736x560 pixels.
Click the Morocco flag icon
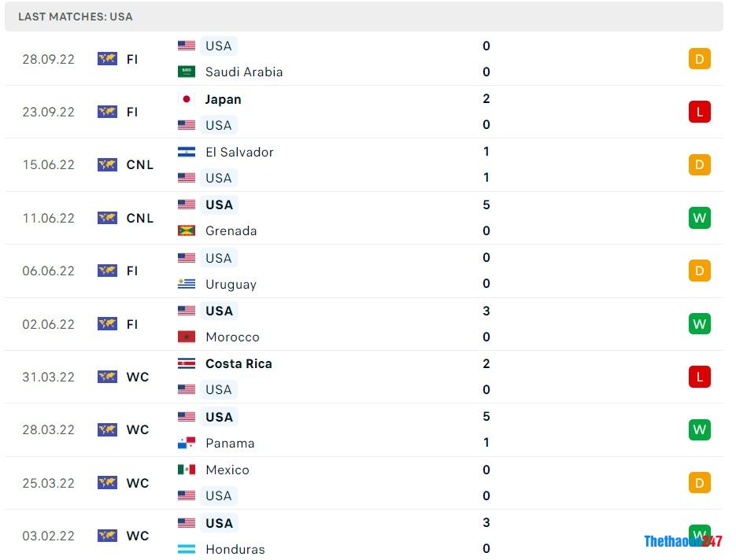[x=187, y=337]
